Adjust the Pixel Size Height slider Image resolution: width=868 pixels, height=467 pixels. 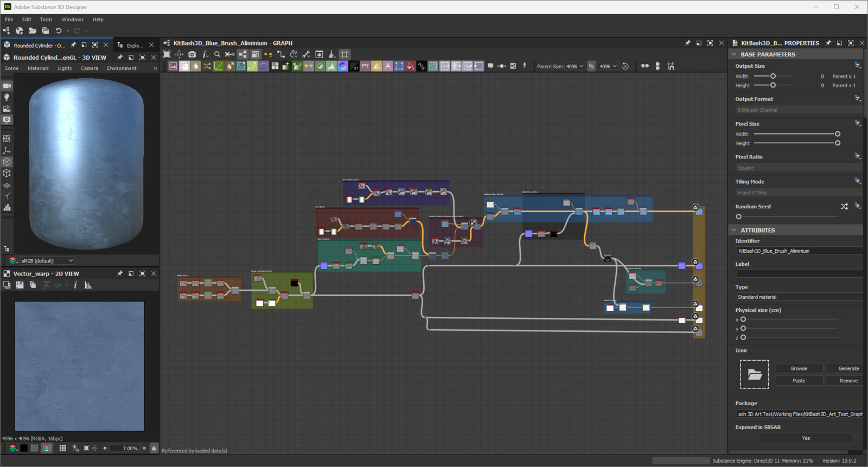tap(796, 143)
